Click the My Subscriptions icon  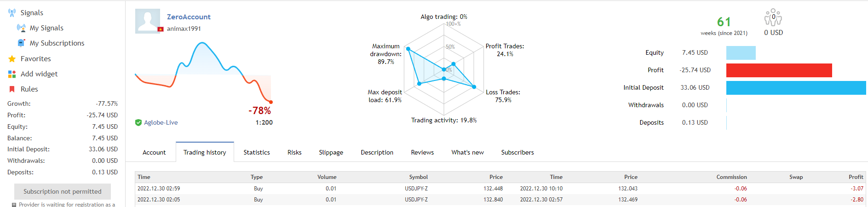[21, 43]
